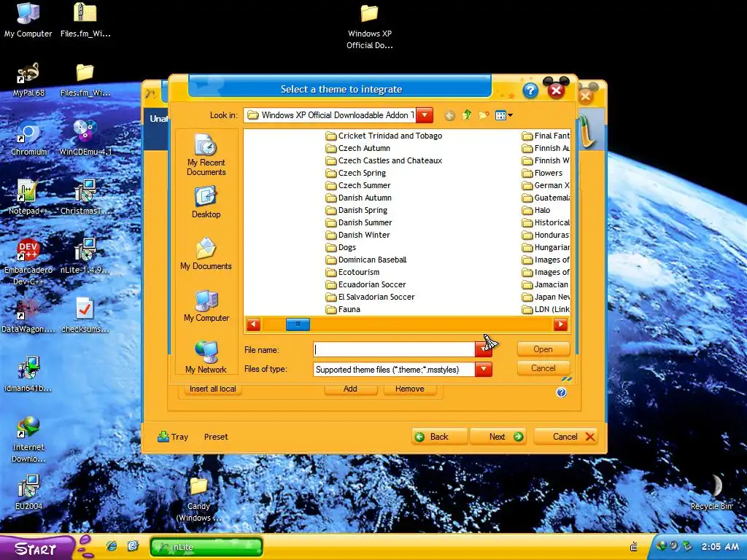Image resolution: width=747 pixels, height=560 pixels.
Task: Expand the File name dropdown arrow
Action: click(483, 349)
